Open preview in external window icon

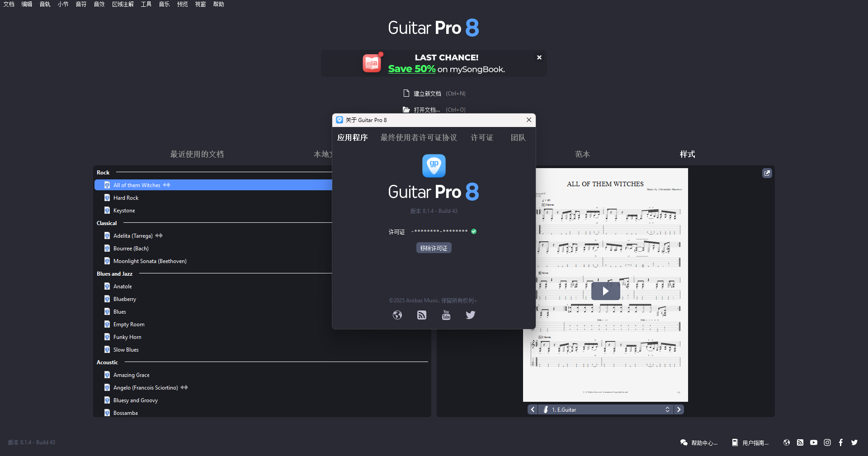(767, 173)
